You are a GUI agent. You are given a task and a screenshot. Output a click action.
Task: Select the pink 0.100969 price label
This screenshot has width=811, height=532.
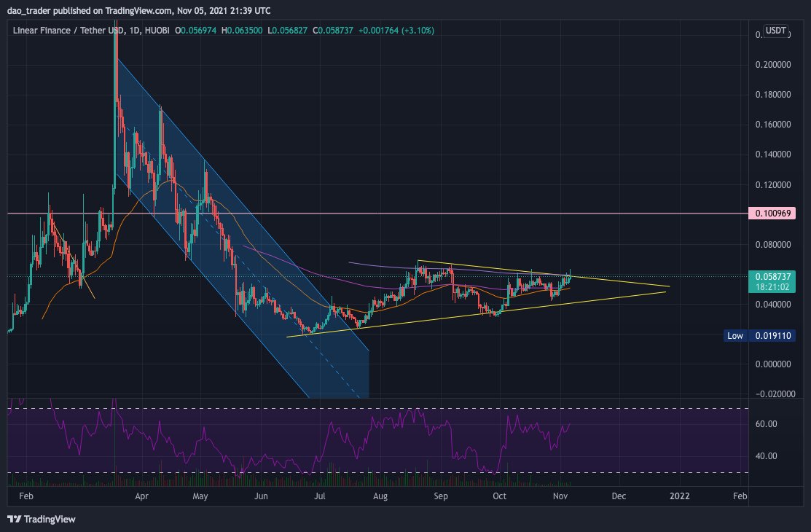772,214
